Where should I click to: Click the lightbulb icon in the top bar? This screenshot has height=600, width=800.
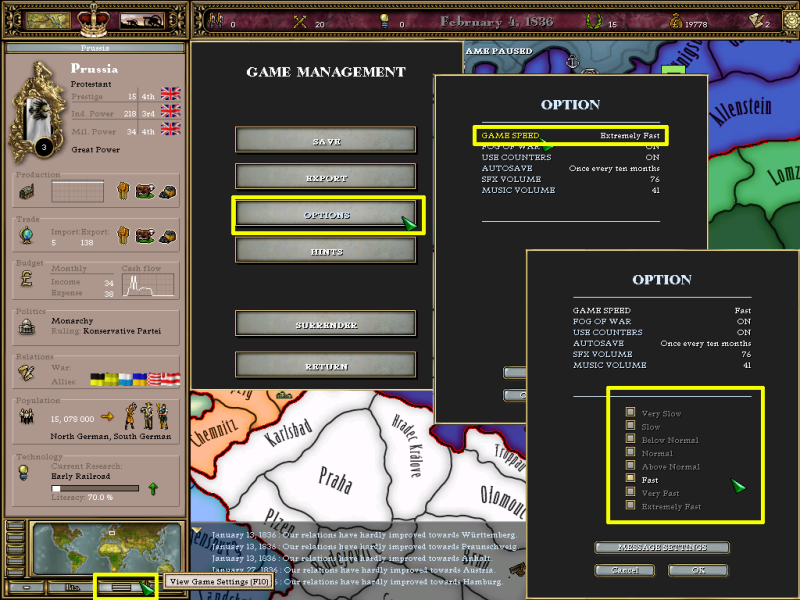click(384, 21)
